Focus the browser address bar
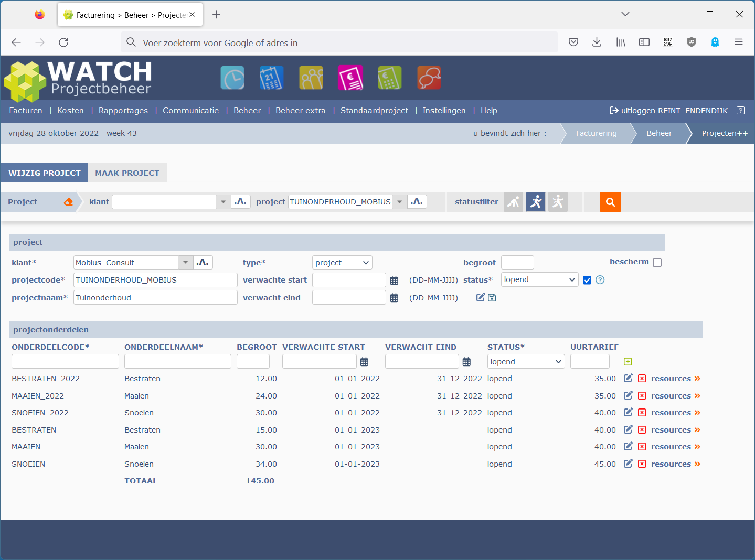Viewport: 755px width, 560px height. point(339,42)
